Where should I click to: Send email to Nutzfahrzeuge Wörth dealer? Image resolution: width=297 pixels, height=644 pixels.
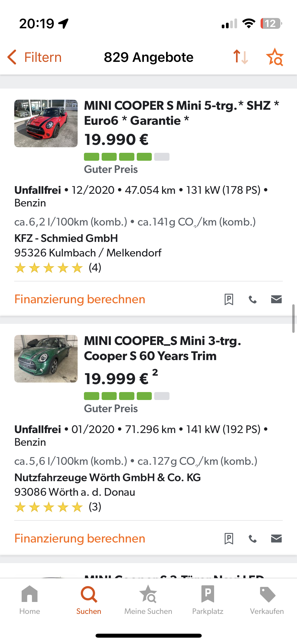tap(276, 539)
